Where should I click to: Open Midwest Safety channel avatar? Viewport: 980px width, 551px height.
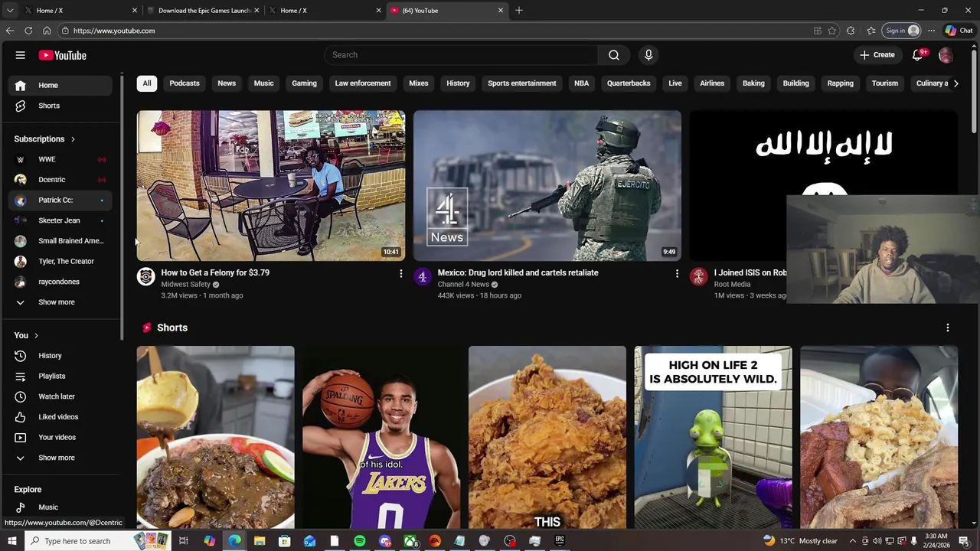pos(145,276)
